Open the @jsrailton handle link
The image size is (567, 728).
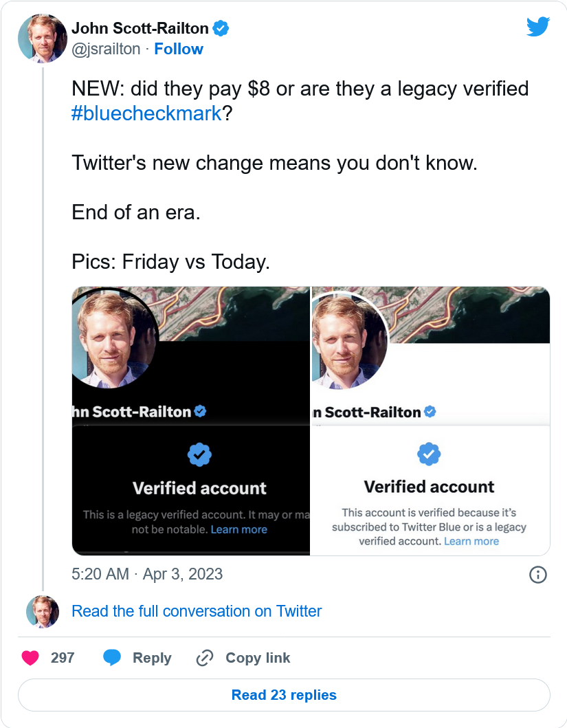click(106, 49)
